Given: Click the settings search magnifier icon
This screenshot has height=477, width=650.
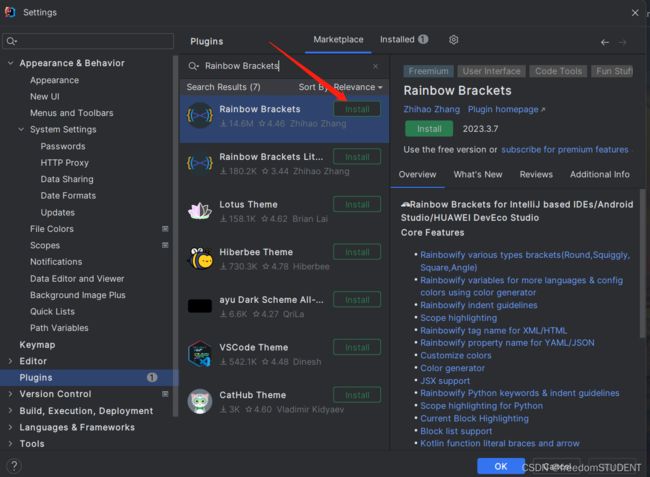Looking at the screenshot, I should pyautogui.click(x=11, y=41).
